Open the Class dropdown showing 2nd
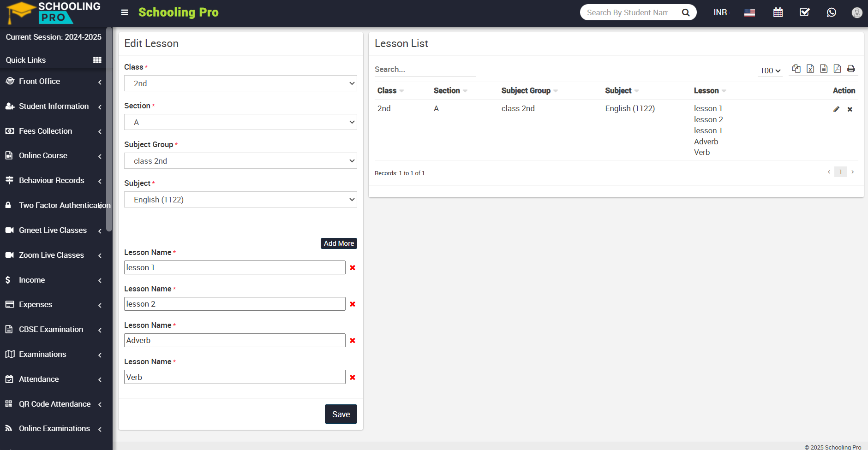The image size is (868, 450). pos(240,83)
